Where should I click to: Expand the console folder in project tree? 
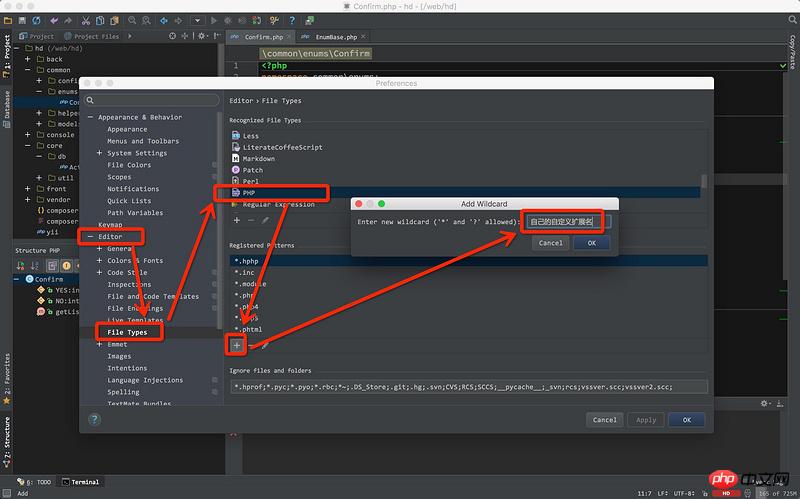[x=28, y=135]
